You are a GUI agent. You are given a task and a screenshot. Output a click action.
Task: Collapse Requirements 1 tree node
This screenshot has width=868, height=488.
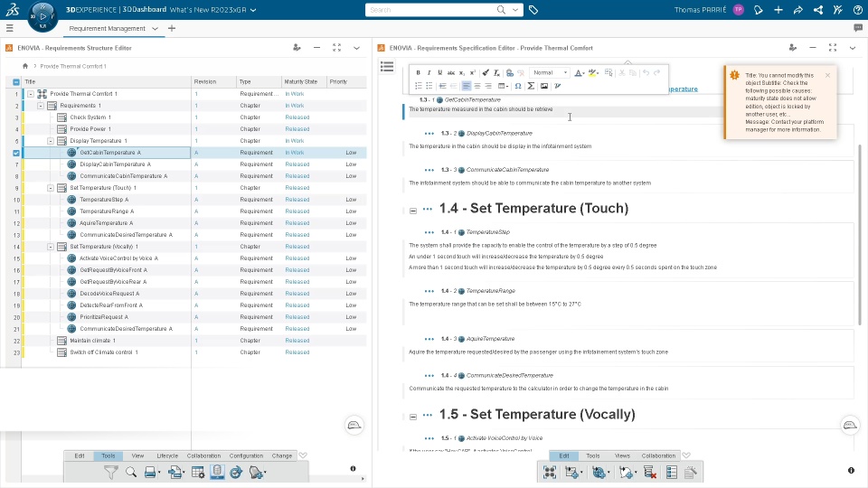41,106
